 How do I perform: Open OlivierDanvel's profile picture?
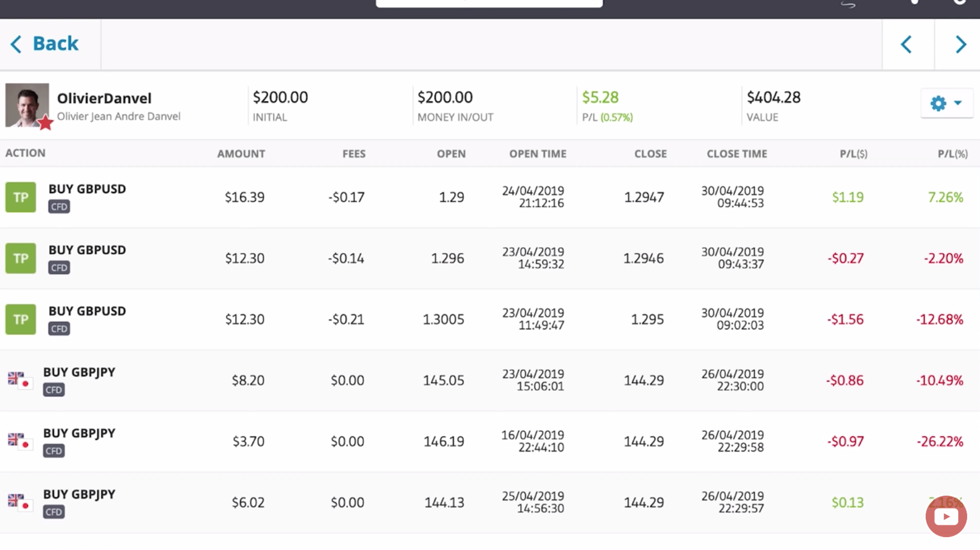pyautogui.click(x=27, y=105)
